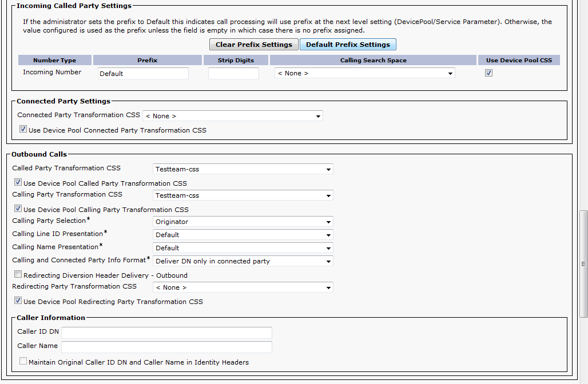Click the vertical scrollbar thumb

[583, 263]
